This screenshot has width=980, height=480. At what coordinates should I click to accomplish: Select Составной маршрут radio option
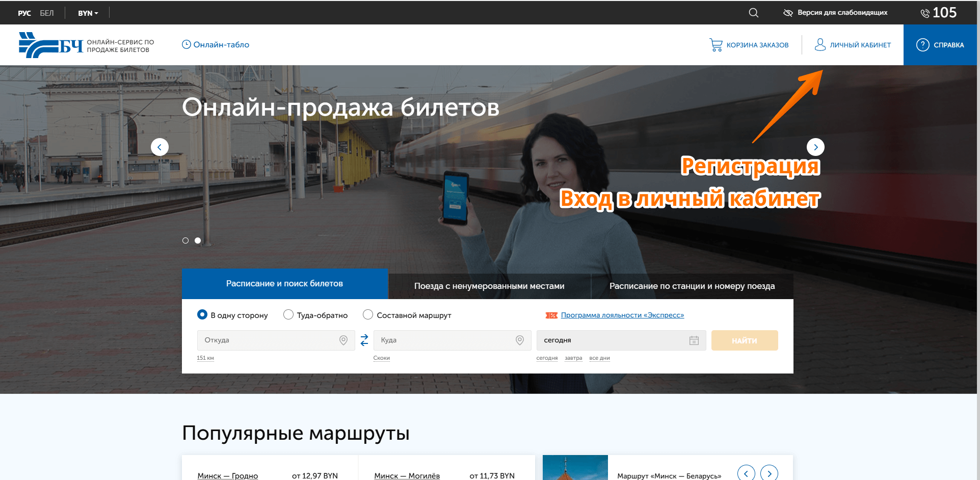tap(368, 315)
